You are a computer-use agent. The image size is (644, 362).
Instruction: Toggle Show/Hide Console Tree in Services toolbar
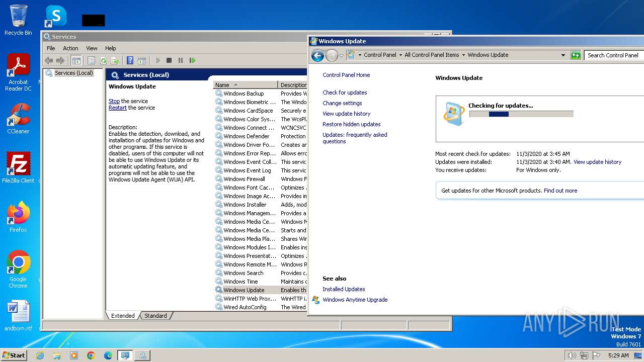76,60
